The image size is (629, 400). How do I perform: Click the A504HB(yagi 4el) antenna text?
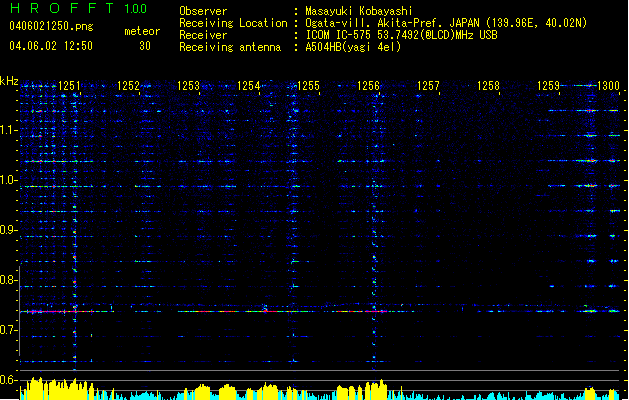pos(353,47)
